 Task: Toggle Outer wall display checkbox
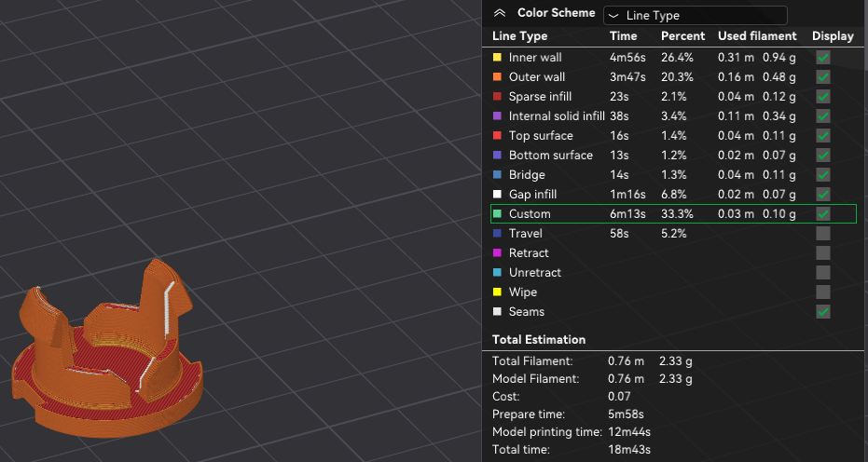pos(823,77)
